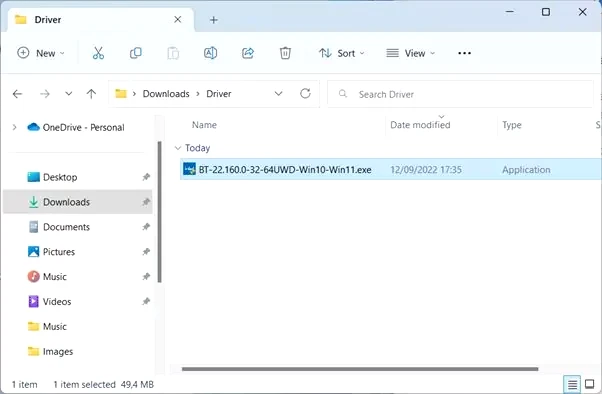Image resolution: width=602 pixels, height=394 pixels.
Task: Go back to the previous folder
Action: point(17,94)
